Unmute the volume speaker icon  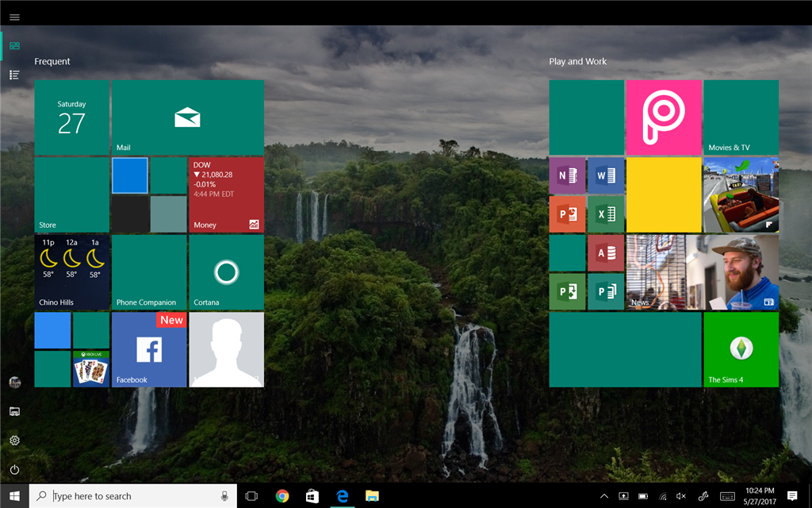click(x=681, y=496)
